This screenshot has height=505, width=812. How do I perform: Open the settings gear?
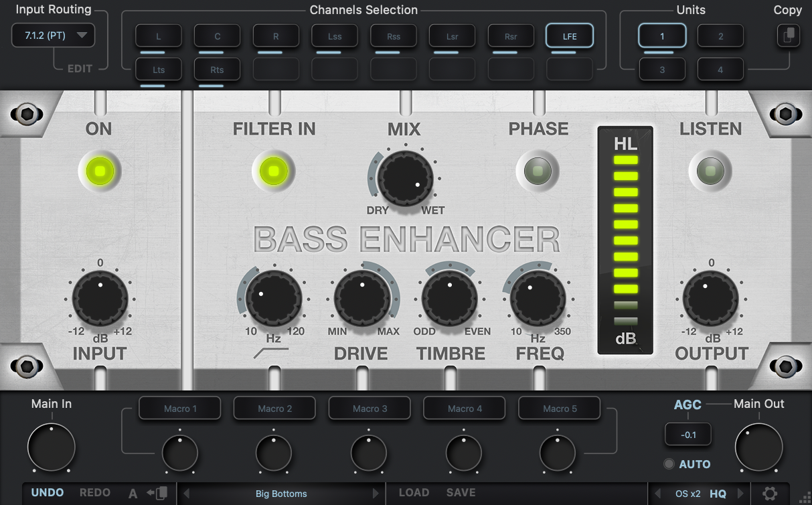770,494
